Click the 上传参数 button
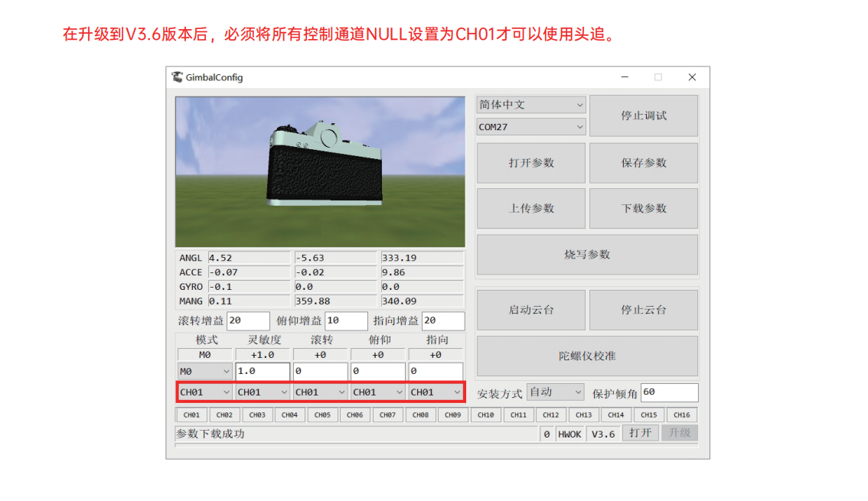 (x=531, y=209)
